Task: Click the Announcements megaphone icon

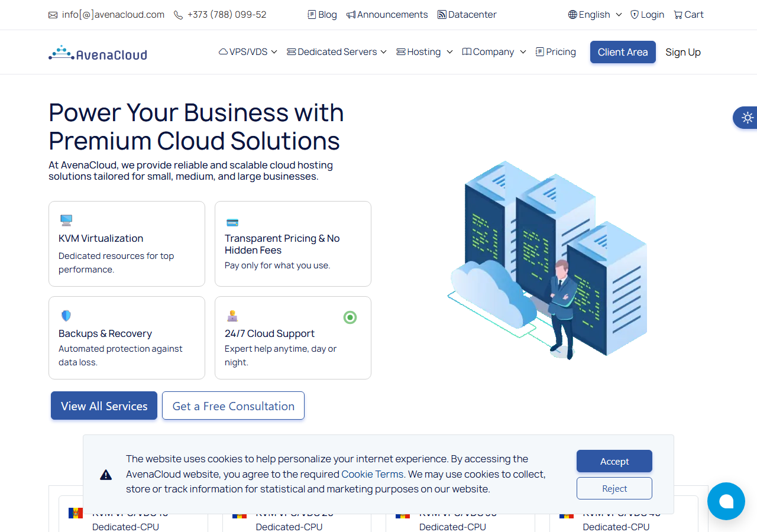Action: (x=351, y=15)
